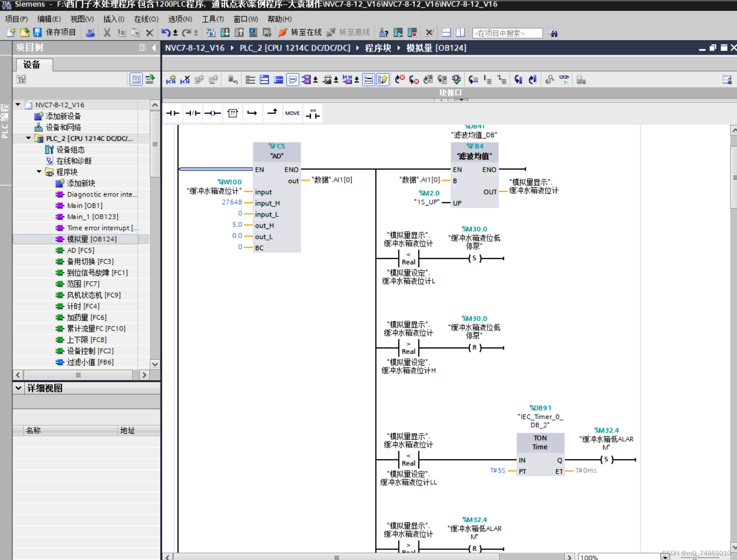Click the Open project folder icon

point(24,33)
